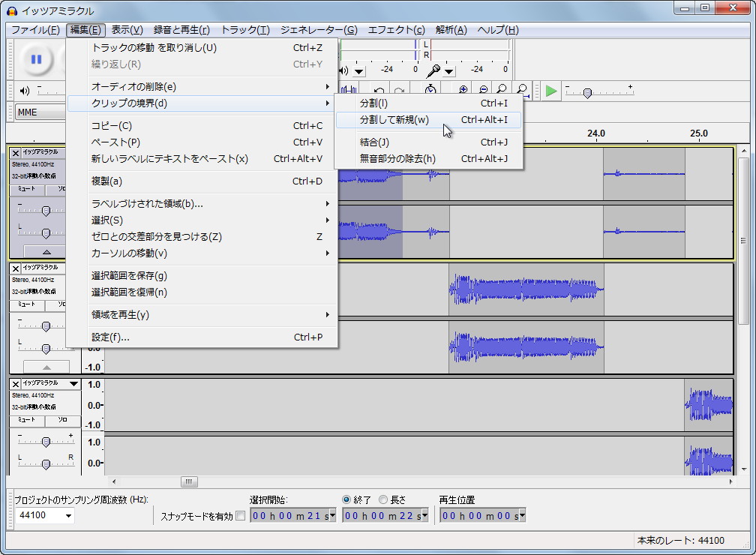756x555 pixels.
Task: Collapse the second track with triangle button
Action: [x=46, y=367]
